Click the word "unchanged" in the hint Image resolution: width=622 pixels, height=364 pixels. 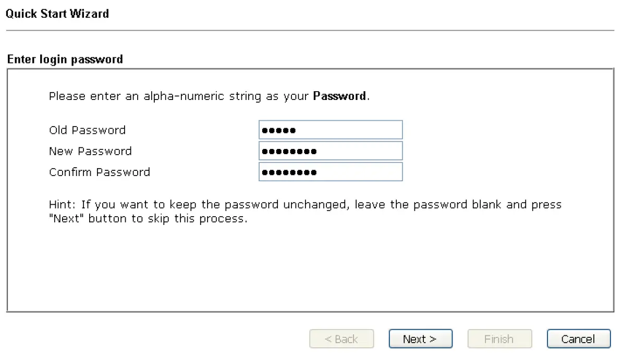pyautogui.click(x=315, y=205)
